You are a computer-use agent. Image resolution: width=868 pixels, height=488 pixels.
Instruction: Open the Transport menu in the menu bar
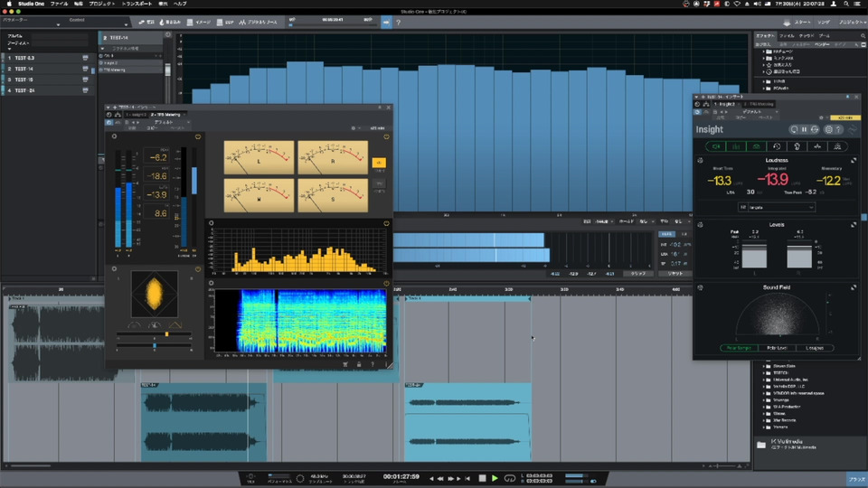pos(137,4)
